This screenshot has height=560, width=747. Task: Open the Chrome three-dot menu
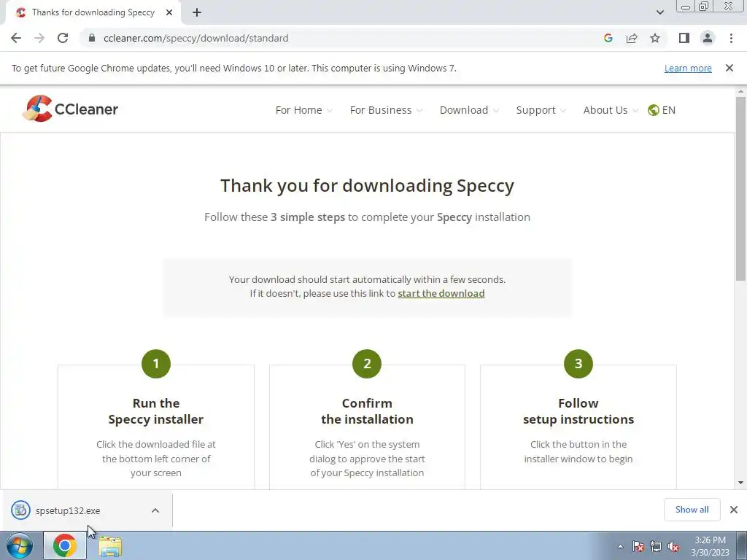point(731,38)
